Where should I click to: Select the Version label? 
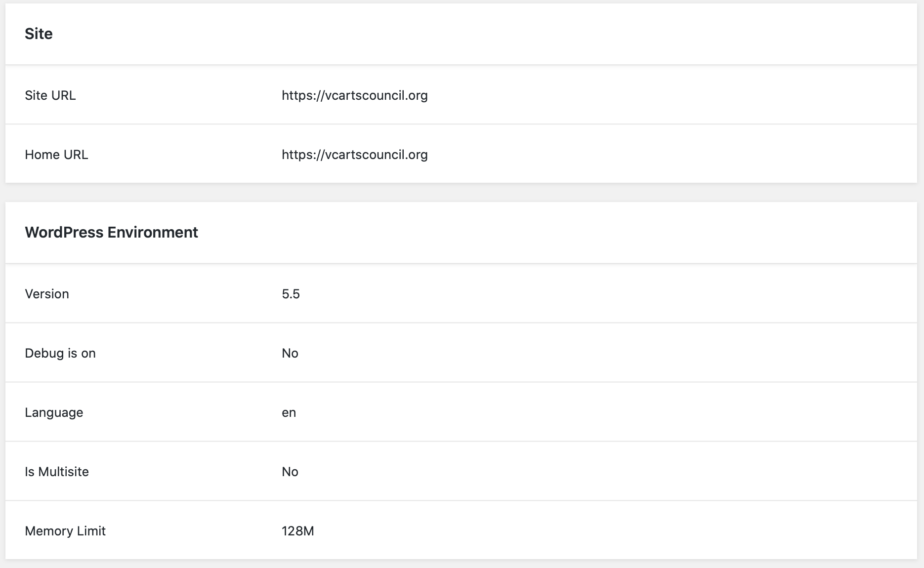pyautogui.click(x=47, y=294)
